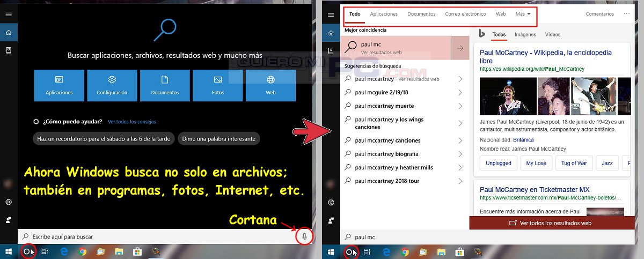Open the Documentos tile

165,85
